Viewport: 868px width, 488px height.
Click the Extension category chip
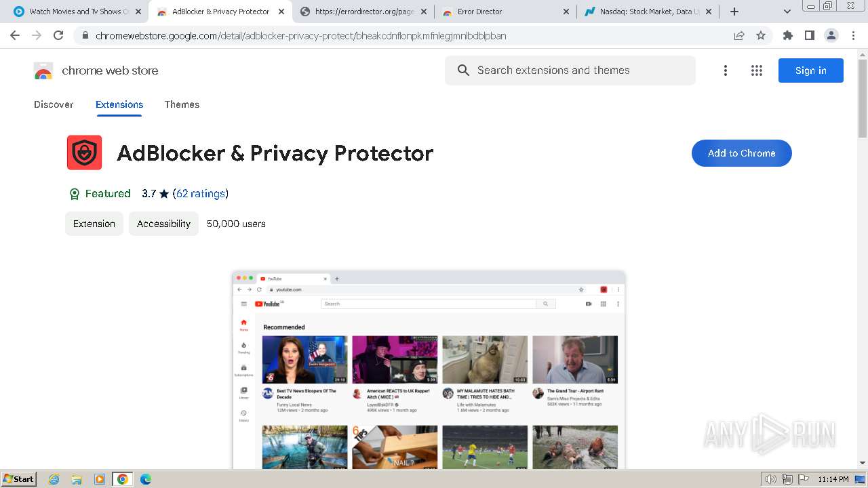click(94, 224)
